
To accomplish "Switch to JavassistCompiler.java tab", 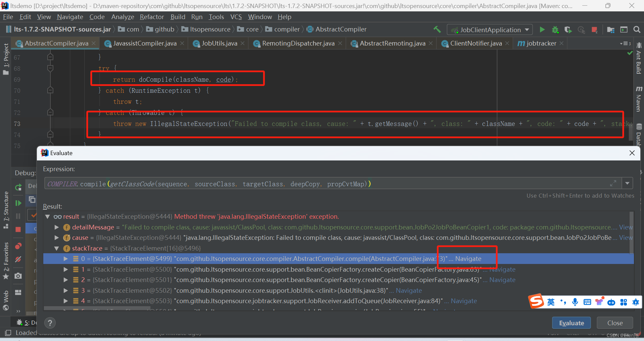I will [144, 43].
